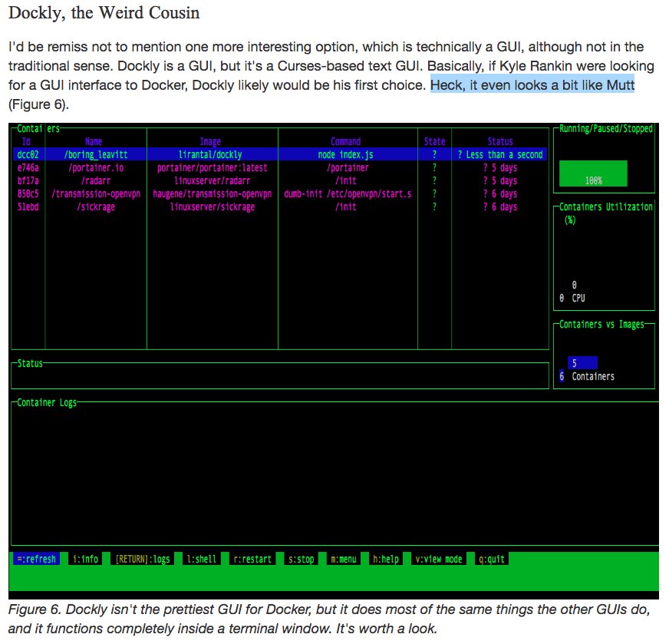Click the dumb-init /etc/openvpn/start.s command cell
669x644 pixels.
348,193
